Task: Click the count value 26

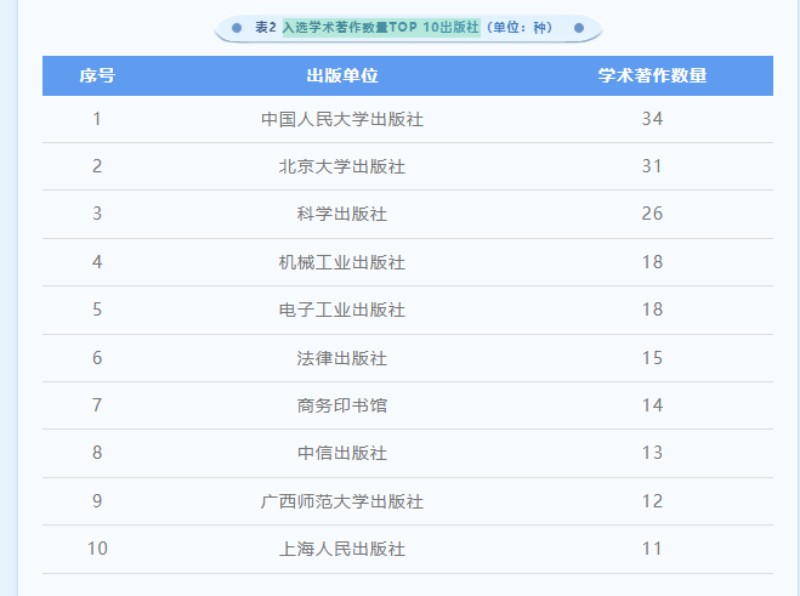Action: (652, 213)
